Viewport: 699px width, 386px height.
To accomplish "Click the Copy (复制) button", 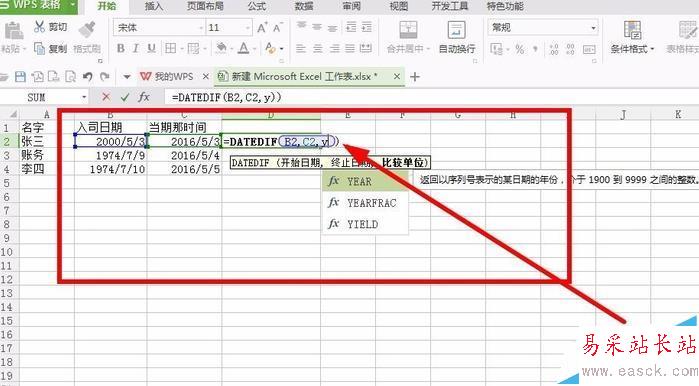I will tap(50, 48).
